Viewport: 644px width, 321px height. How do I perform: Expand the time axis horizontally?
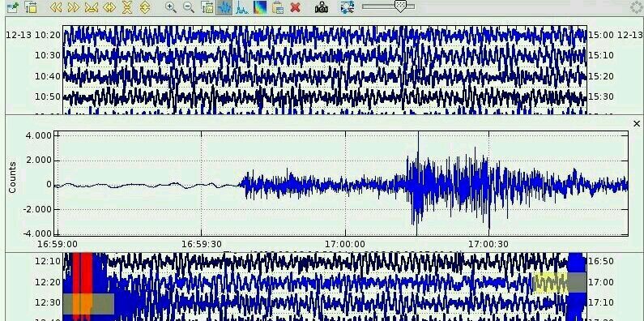tap(109, 7)
